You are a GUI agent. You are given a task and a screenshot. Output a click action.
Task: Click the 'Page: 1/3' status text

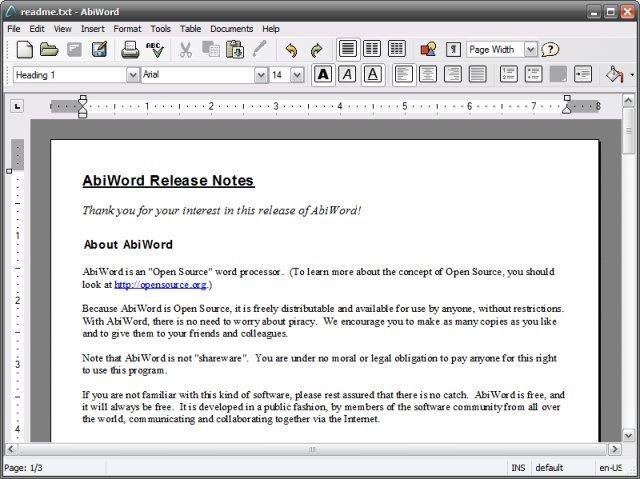pos(23,468)
